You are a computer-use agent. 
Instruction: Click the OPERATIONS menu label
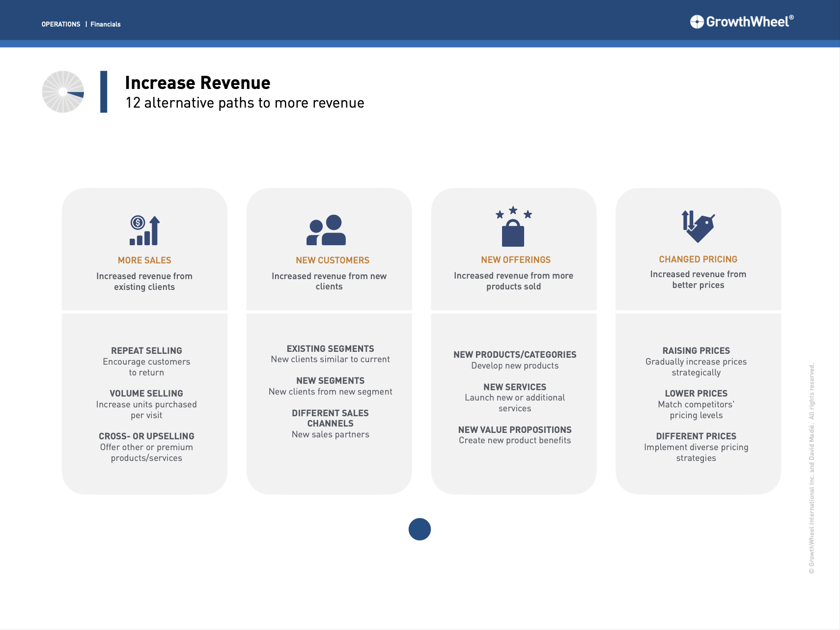(x=60, y=24)
